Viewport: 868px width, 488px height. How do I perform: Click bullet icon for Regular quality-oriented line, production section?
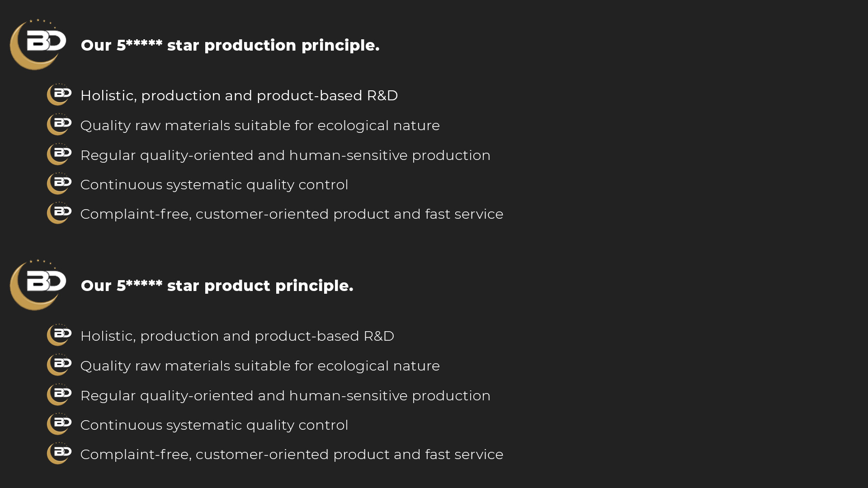[59, 154]
